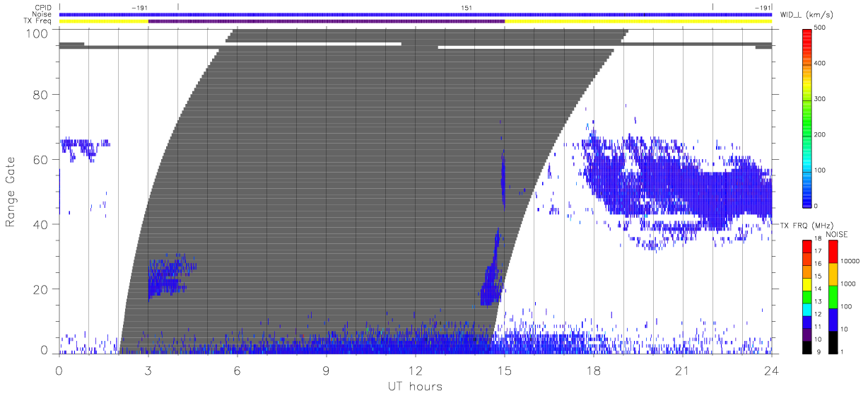Select the 'CPID' row label
This screenshot has height=401, width=868.
[44, 8]
